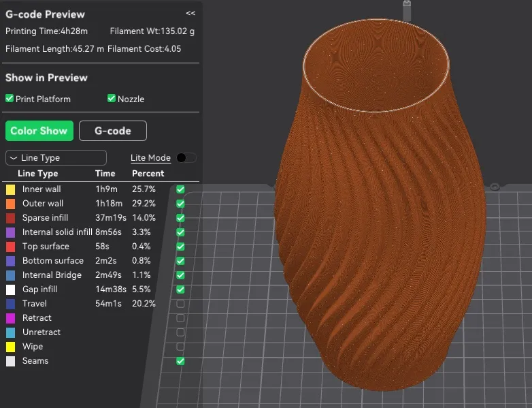This screenshot has height=408, width=532.
Task: Click the dark red Sparse infill swatch
Action: (x=10, y=218)
